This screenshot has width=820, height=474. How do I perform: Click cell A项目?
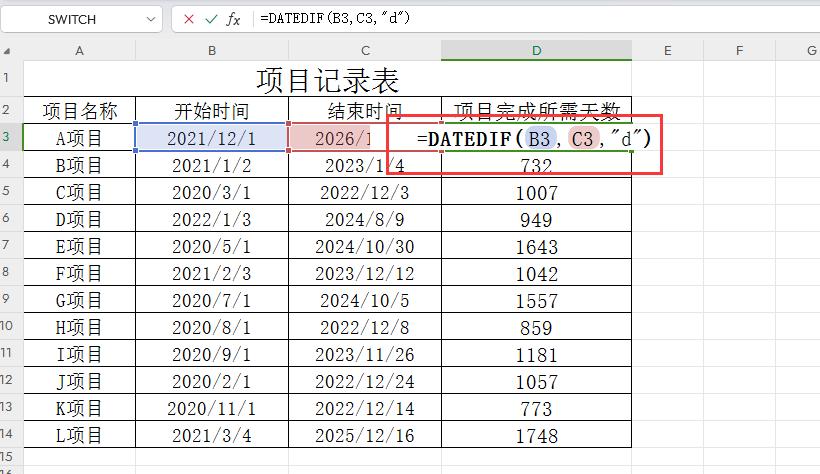tap(79, 138)
